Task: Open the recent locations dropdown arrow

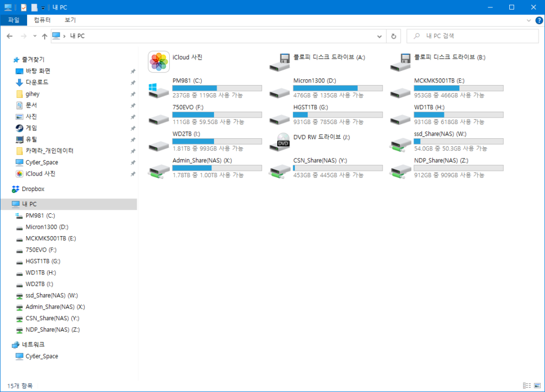Action: [x=35, y=36]
